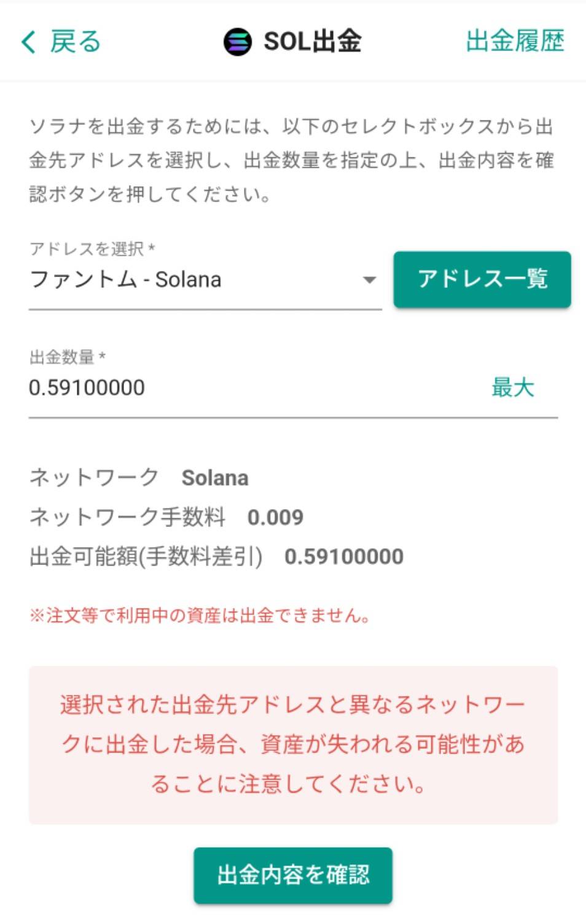Click the red 注文等で利用中 notice text

pos(200,615)
